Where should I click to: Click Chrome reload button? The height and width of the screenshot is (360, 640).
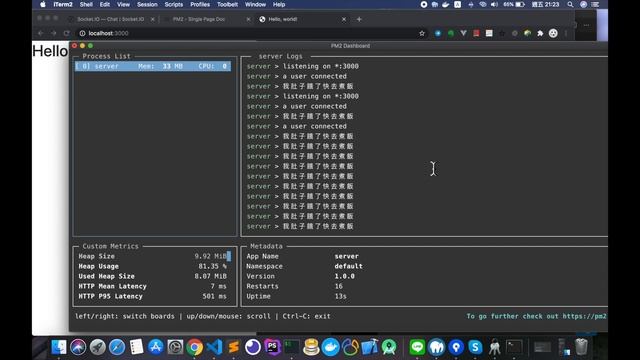pyautogui.click(x=67, y=33)
